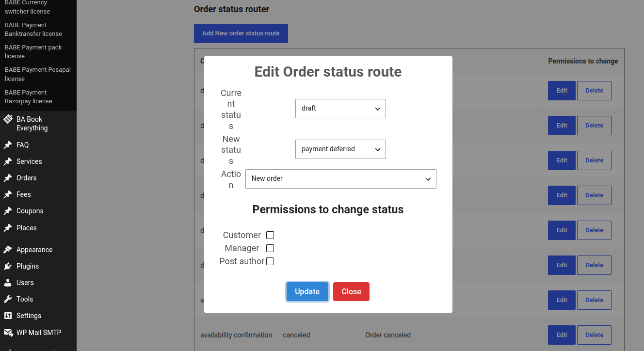Tick the Manager permission checkbox
The image size is (644, 351).
pos(270,248)
